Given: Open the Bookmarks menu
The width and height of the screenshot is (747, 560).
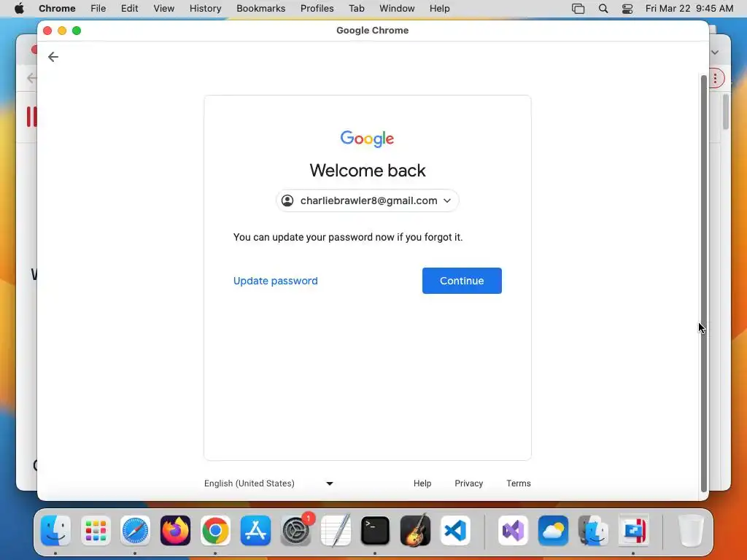Looking at the screenshot, I should [260, 9].
